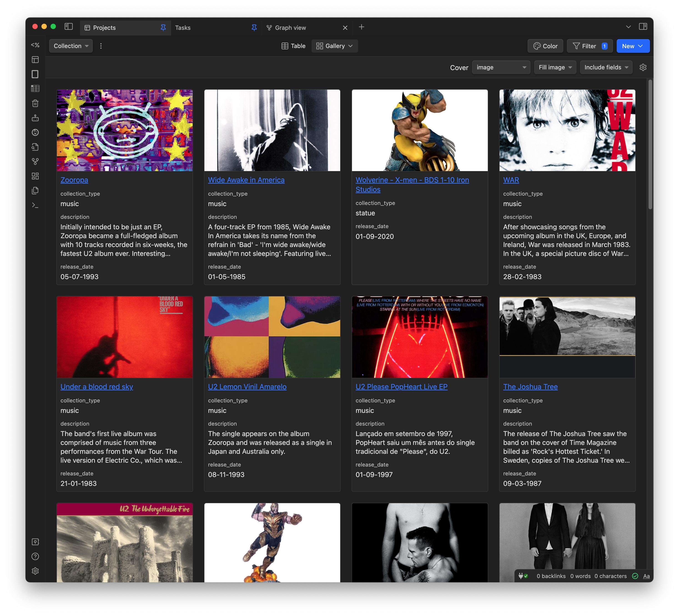The width and height of the screenshot is (679, 616).
Task: Open Obsidian settings gear in the ribbon
Action: coord(35,571)
